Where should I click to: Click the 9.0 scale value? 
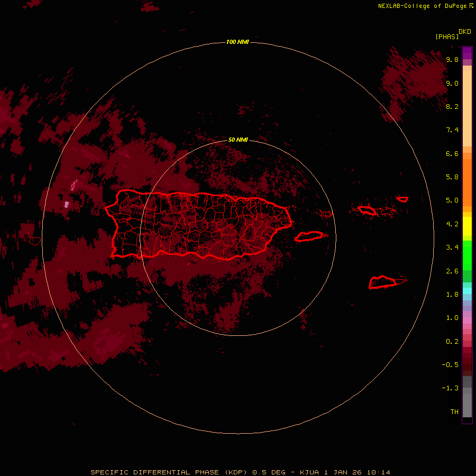pos(452,83)
